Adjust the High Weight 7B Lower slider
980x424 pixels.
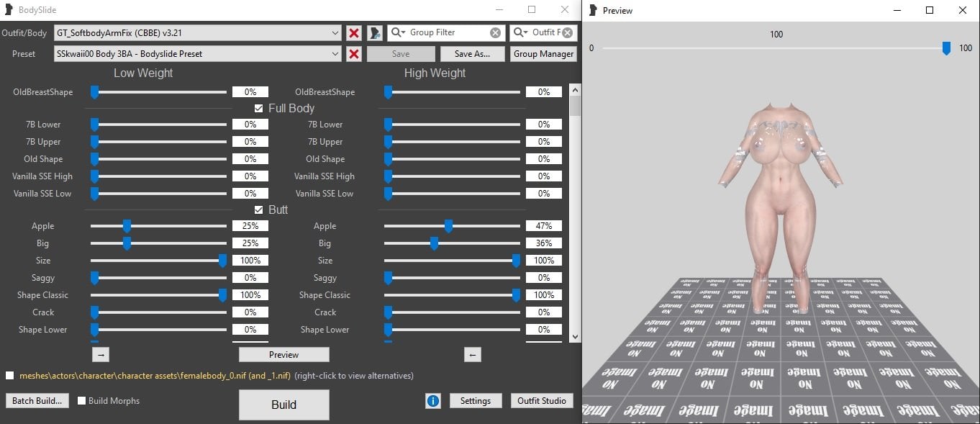(x=388, y=125)
